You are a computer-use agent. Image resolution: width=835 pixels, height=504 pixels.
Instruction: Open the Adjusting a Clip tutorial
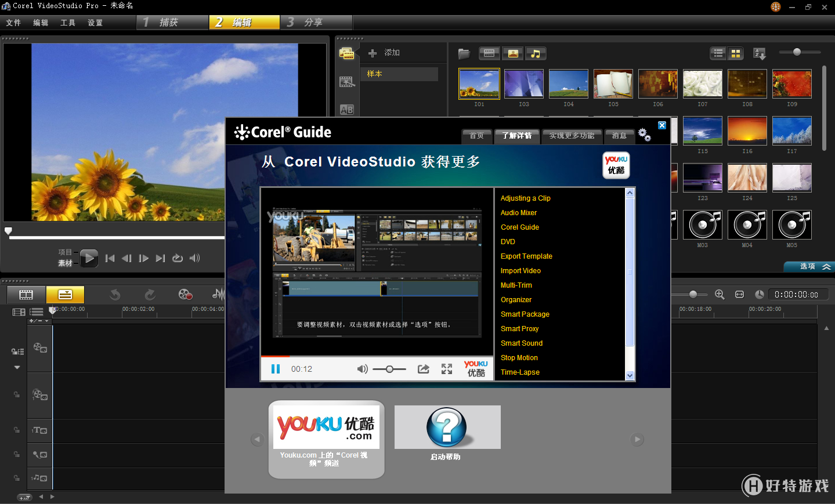tap(526, 198)
